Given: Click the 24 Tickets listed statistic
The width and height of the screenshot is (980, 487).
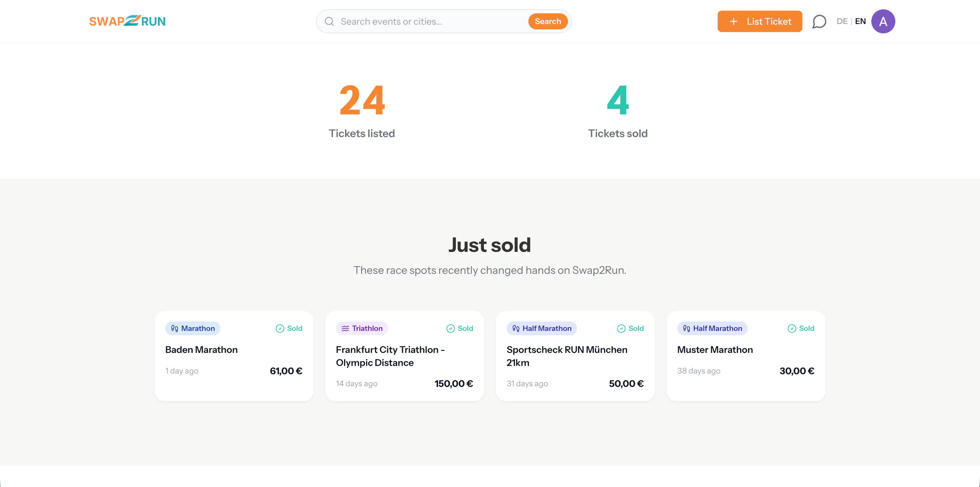Looking at the screenshot, I should point(362,110).
